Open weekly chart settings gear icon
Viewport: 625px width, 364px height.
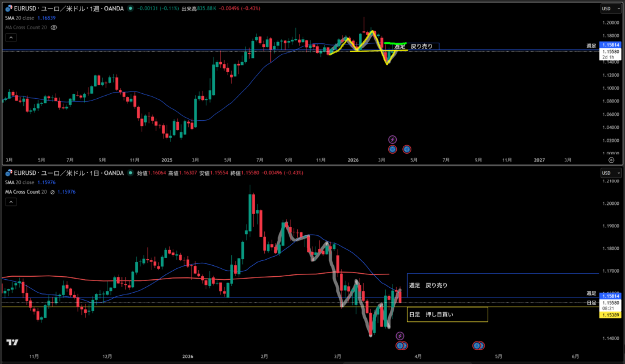[611, 159]
